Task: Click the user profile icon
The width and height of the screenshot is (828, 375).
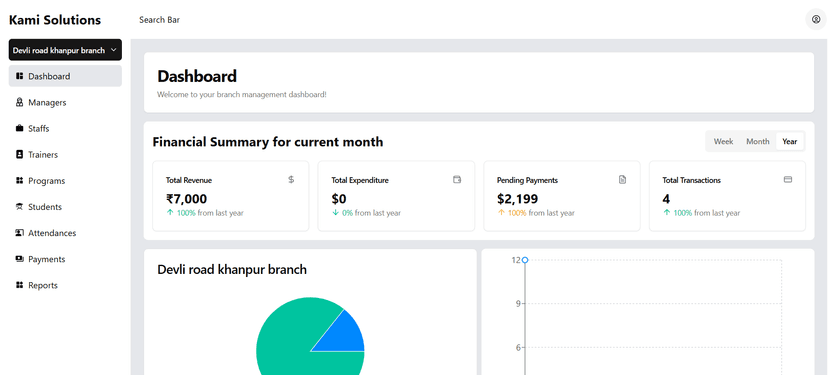Action: [816, 20]
